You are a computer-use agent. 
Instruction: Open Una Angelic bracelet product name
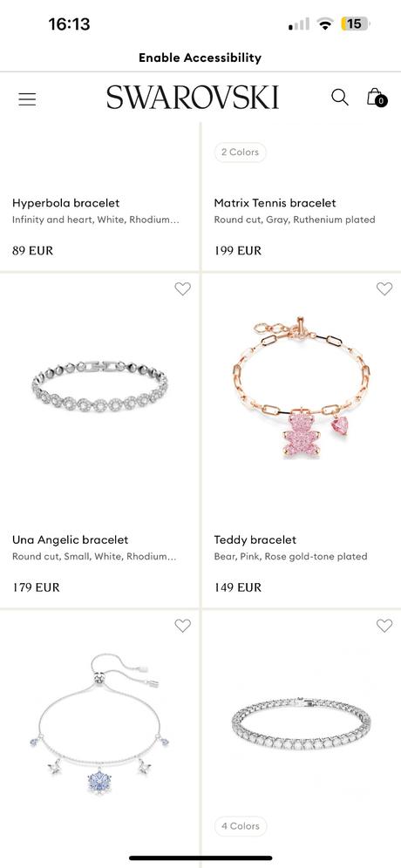(x=71, y=539)
